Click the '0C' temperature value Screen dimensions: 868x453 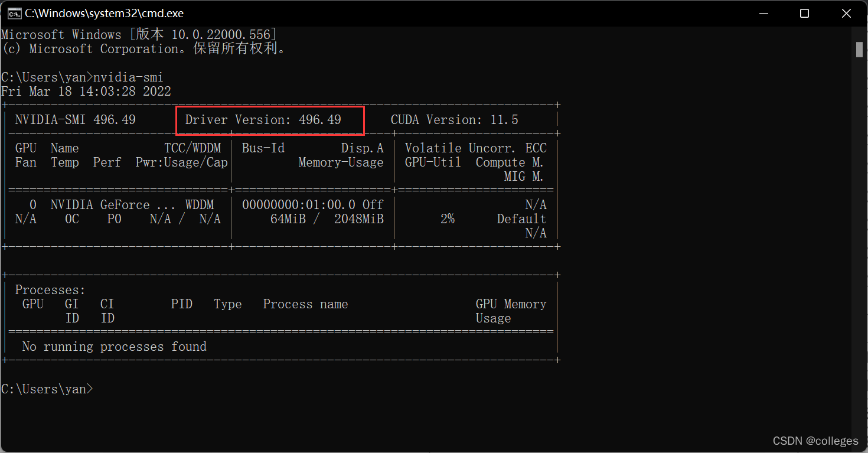pyautogui.click(x=72, y=219)
